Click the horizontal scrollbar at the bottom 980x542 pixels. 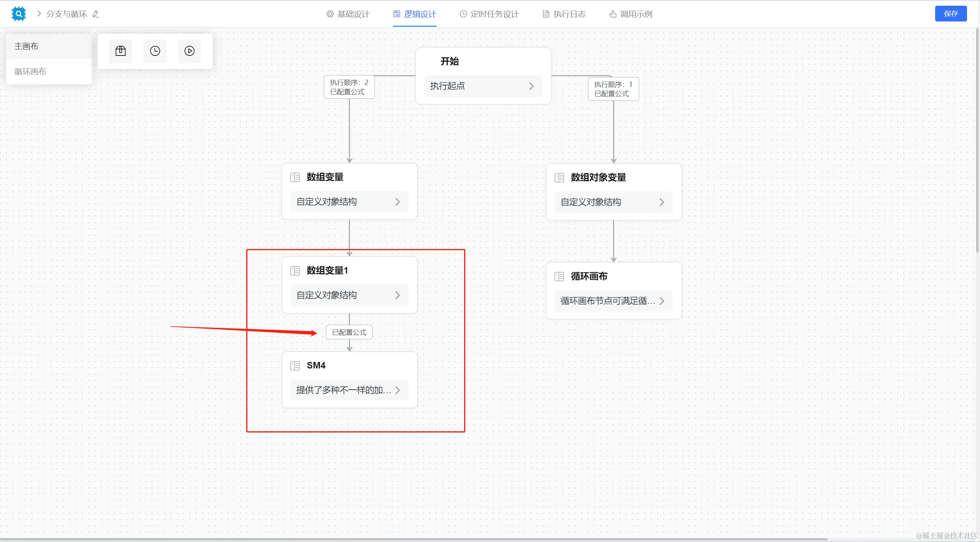414,539
